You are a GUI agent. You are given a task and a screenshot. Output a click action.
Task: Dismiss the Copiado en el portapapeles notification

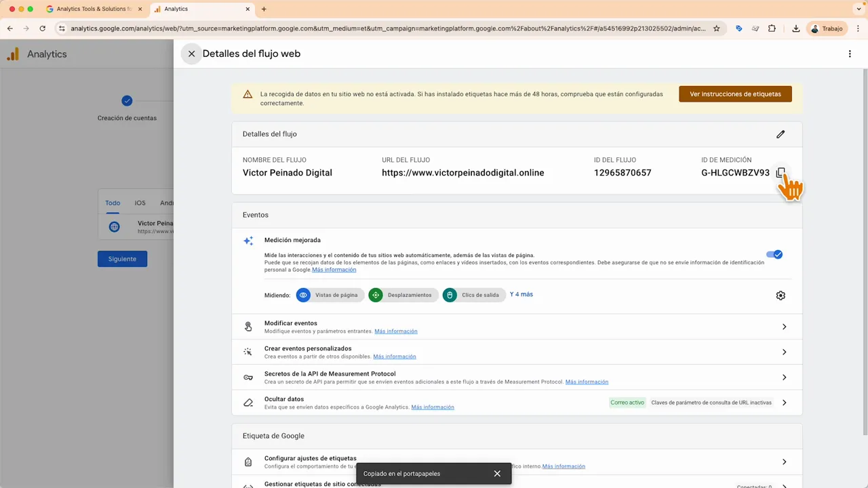pos(497,473)
